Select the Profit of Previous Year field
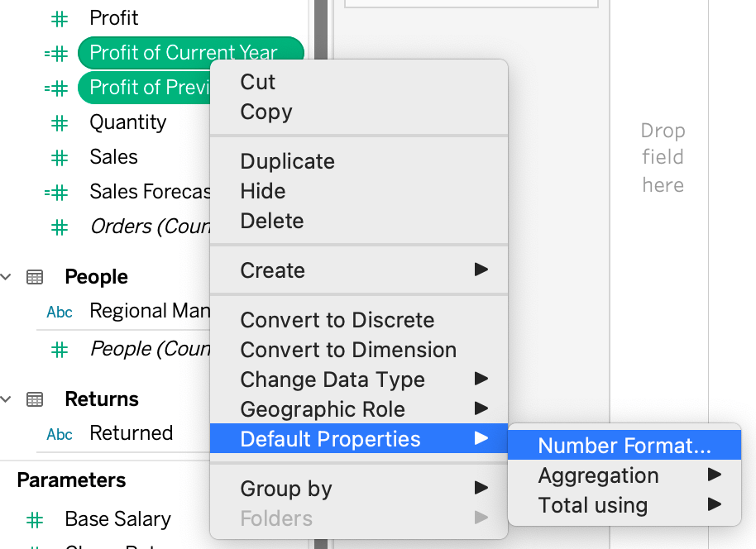The height and width of the screenshot is (549, 756). [145, 88]
